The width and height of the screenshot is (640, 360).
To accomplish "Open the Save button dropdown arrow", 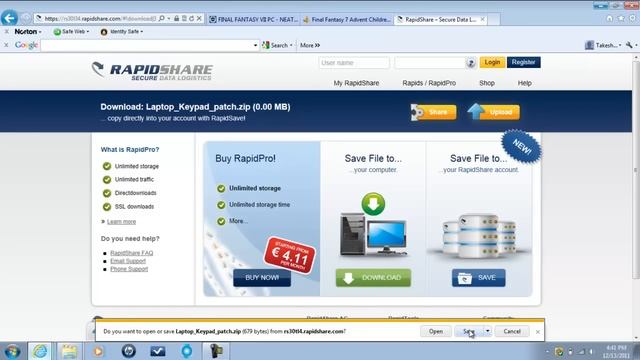I will pos(487,331).
